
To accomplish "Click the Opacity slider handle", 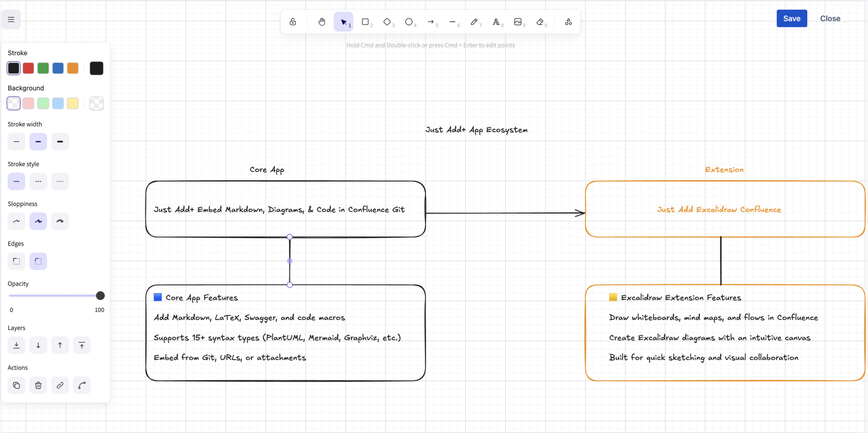I will click(100, 295).
